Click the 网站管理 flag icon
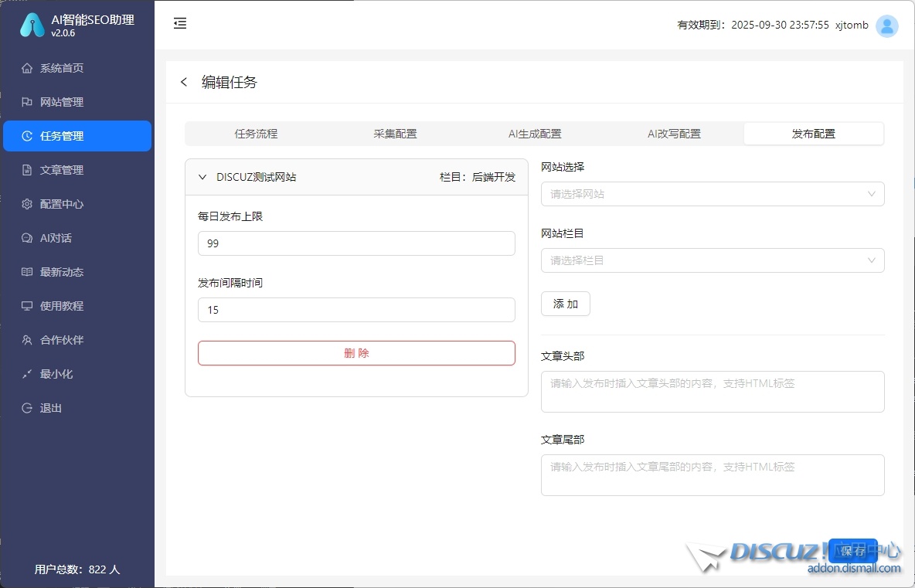 point(27,102)
